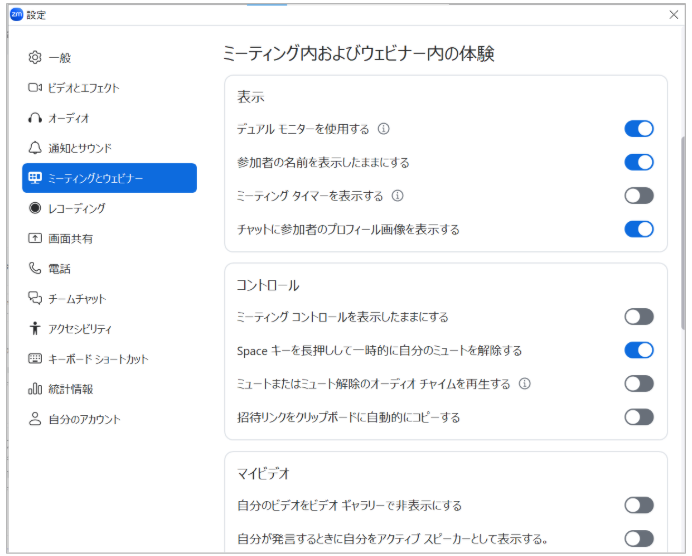This screenshot has width=692, height=556.
Task: Close the 設定 window
Action: tap(673, 15)
